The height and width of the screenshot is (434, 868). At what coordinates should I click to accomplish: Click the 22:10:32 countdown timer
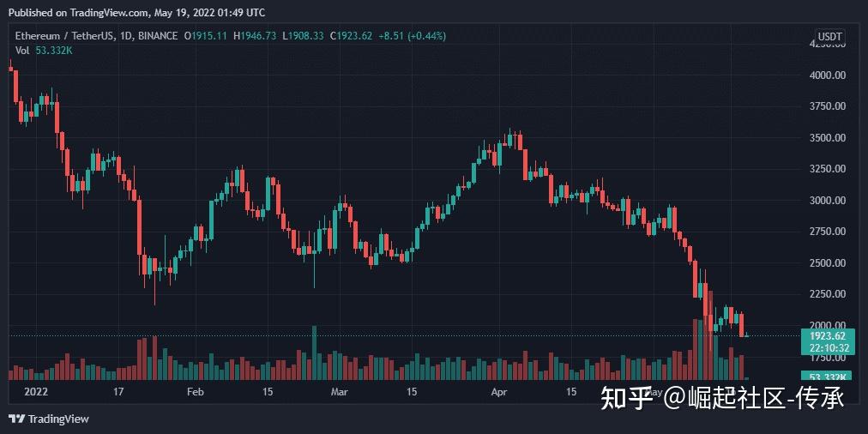point(828,347)
